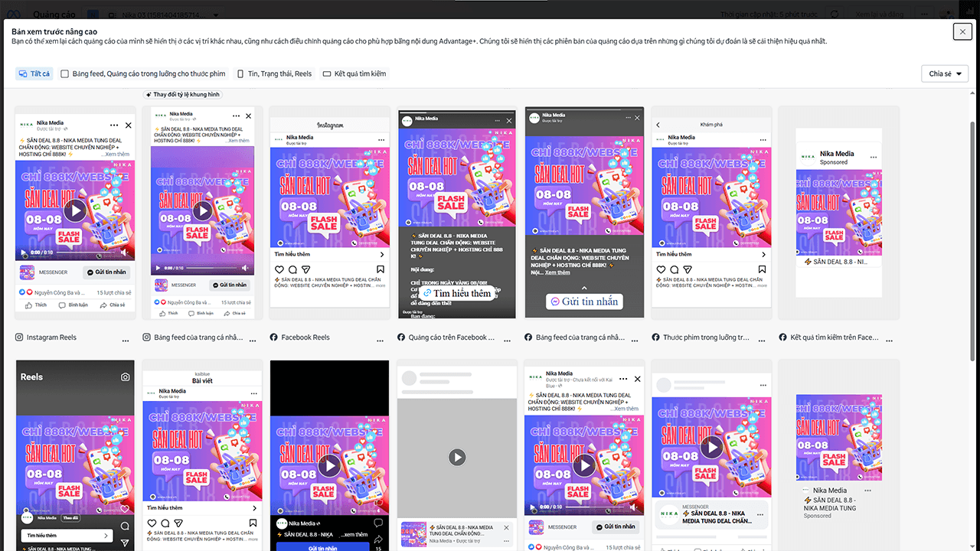This screenshot has width=980, height=551.
Task: Open three-dot menu beside Nika Media Sponsored
Action: click(874, 157)
